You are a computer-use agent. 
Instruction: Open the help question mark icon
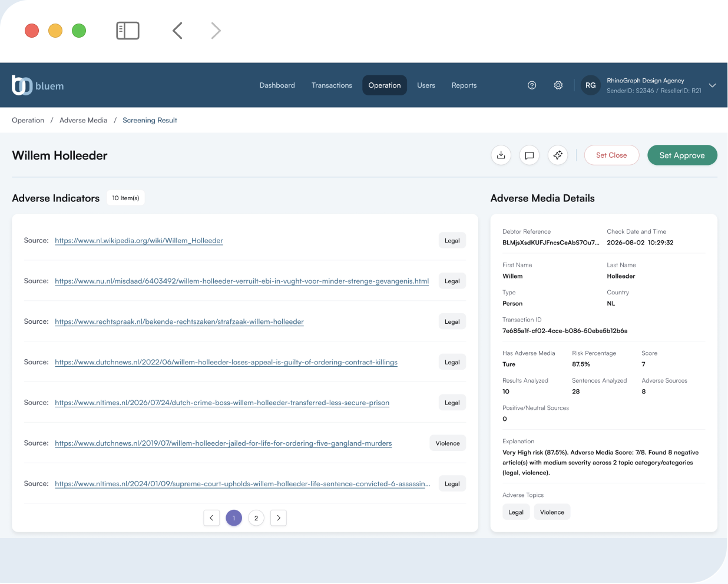[532, 85]
